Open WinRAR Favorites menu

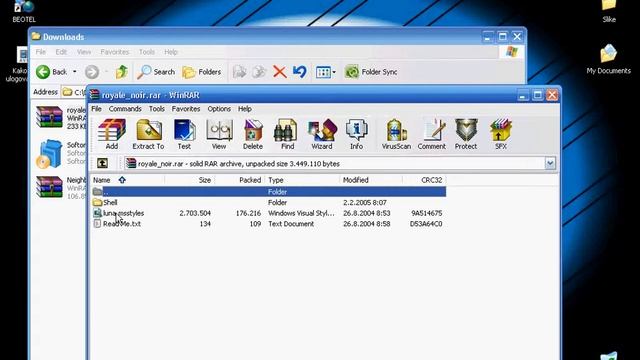186,109
